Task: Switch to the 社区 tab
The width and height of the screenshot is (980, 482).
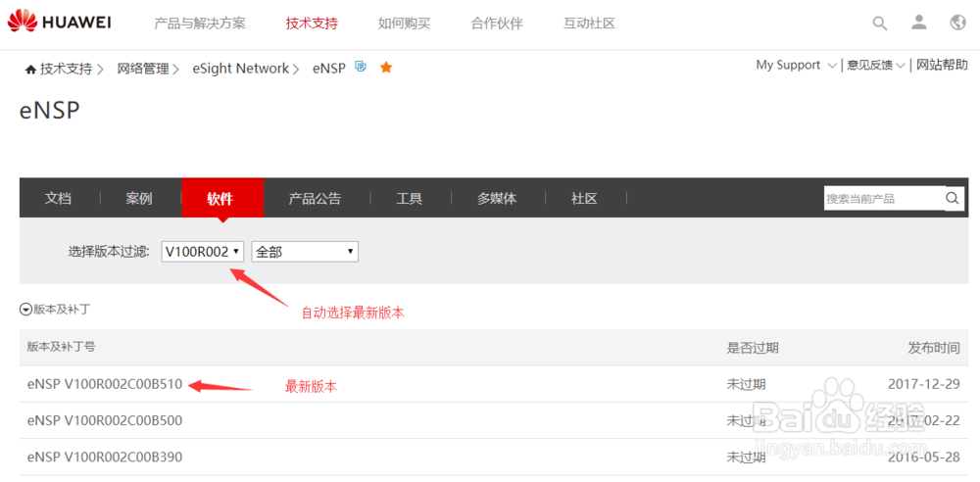Action: 584,199
